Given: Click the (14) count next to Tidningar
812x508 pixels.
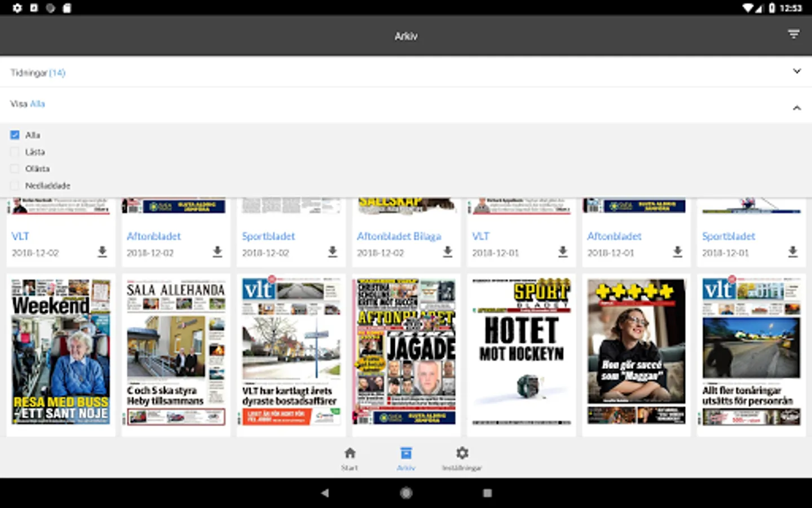Looking at the screenshot, I should point(57,73).
